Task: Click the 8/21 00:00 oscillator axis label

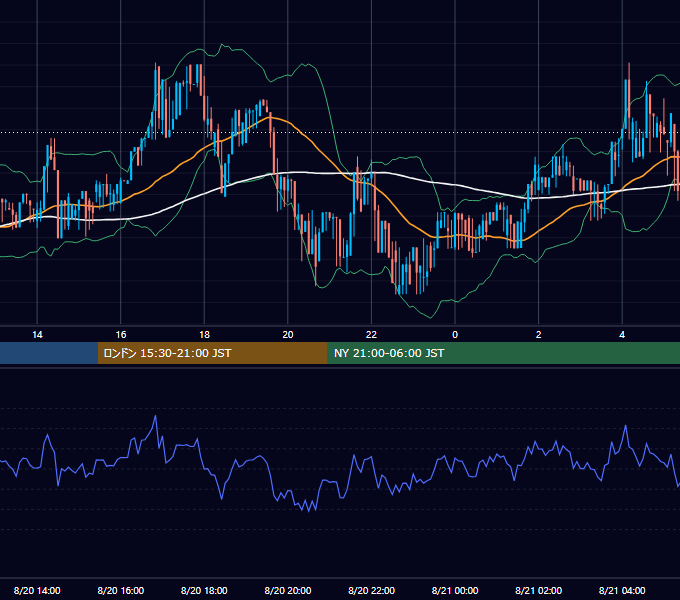Action: click(x=455, y=590)
